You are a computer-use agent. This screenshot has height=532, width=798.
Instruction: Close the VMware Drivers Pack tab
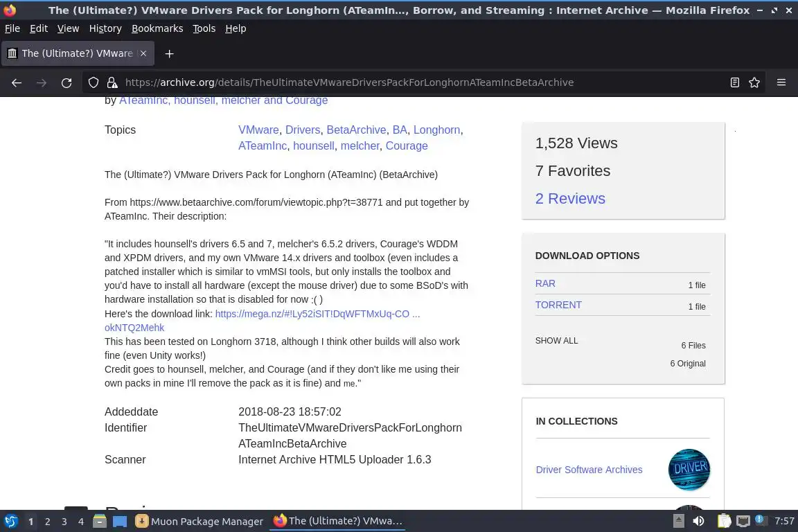coord(143,53)
